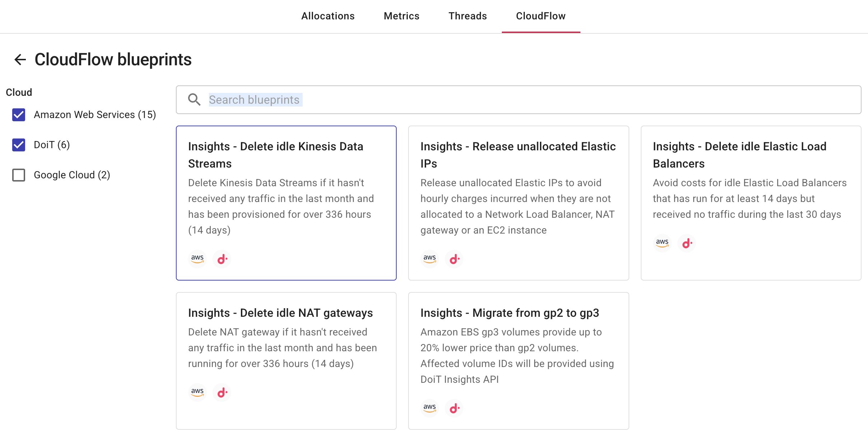This screenshot has width=868, height=442.
Task: Open Release unallocated Elastic IPs blueprint
Action: 518,203
